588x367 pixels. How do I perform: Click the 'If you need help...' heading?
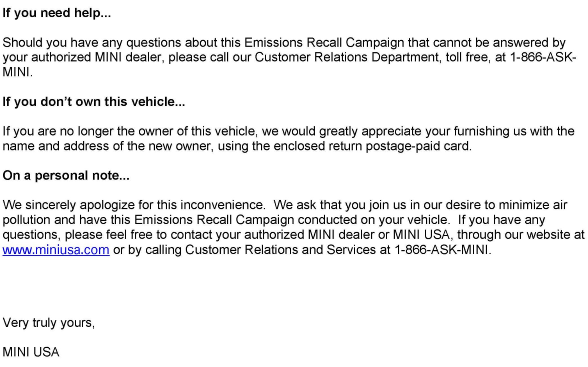click(x=57, y=13)
